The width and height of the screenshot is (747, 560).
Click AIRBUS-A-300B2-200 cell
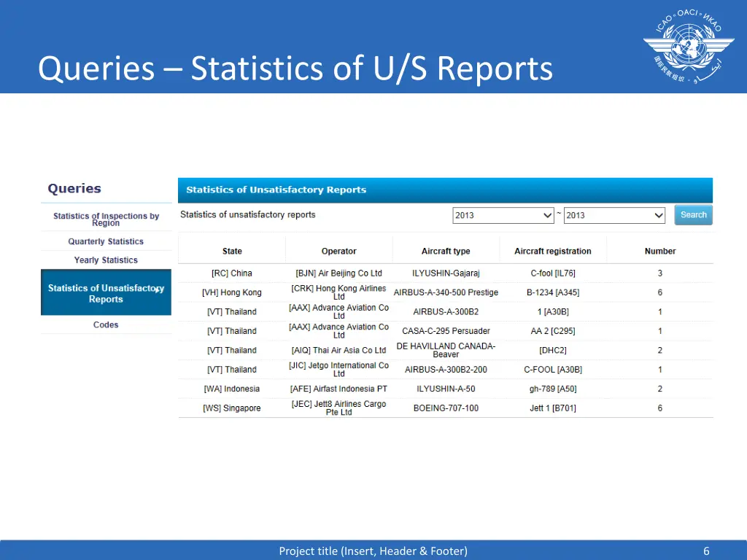(x=446, y=370)
